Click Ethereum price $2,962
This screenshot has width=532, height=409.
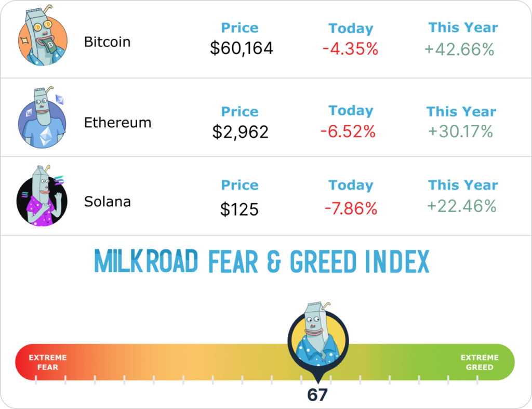point(240,132)
